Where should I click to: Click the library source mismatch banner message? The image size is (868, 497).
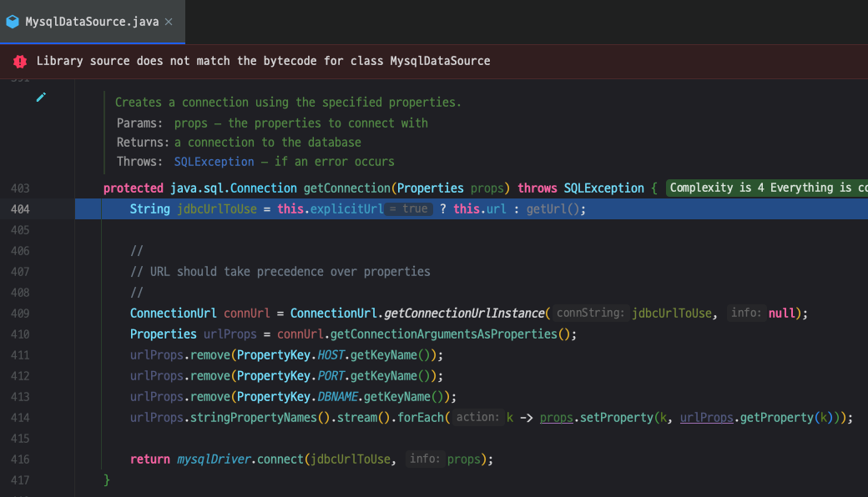pos(264,61)
